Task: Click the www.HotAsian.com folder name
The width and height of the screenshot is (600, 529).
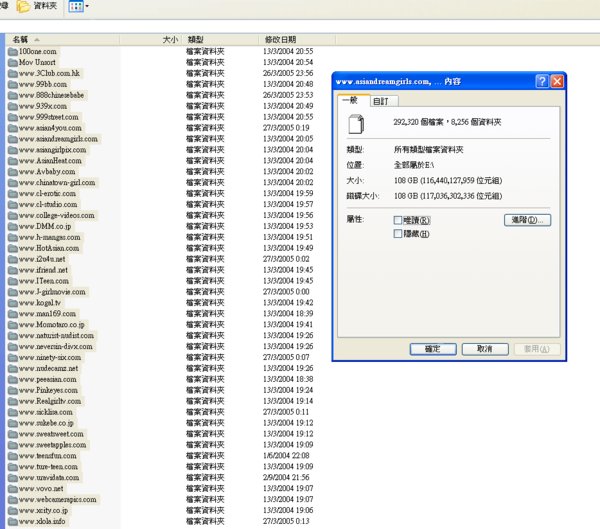Action: (49, 248)
